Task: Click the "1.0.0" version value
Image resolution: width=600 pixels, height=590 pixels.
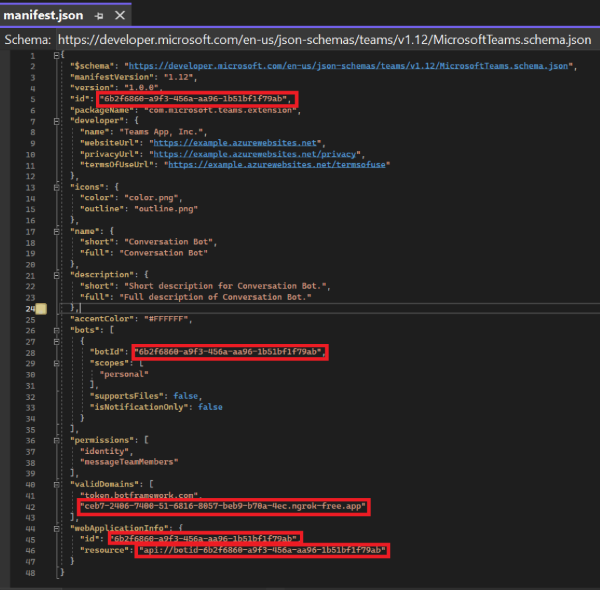Action: click(x=141, y=88)
